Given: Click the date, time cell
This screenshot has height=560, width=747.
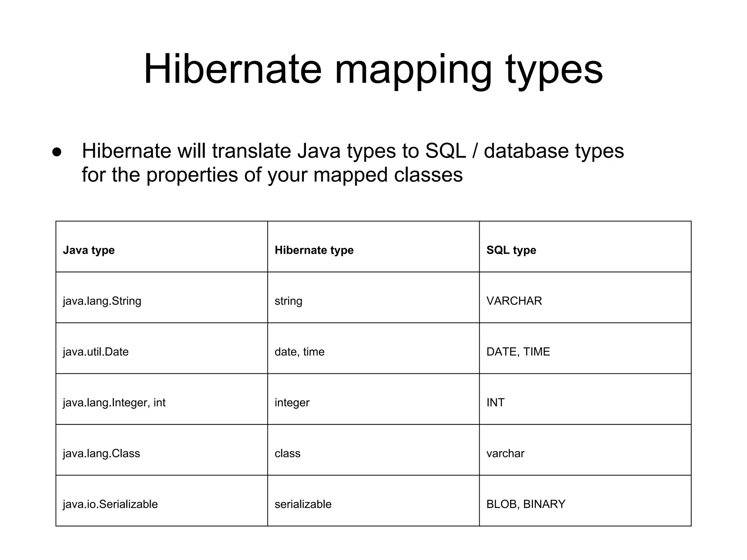Looking at the screenshot, I should click(x=299, y=352).
